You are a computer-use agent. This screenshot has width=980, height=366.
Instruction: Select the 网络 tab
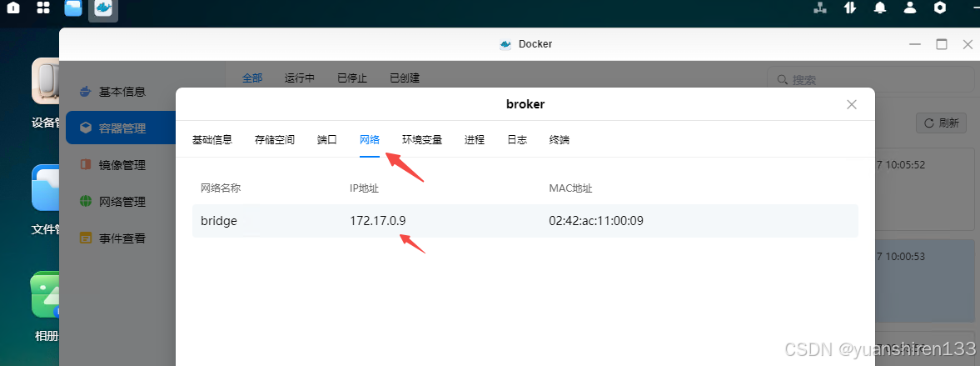coord(370,139)
